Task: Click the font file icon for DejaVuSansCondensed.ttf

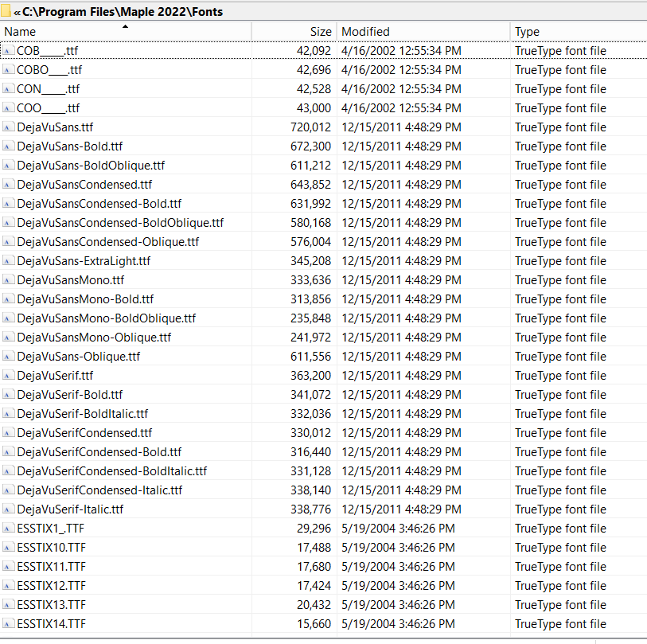Action: pos(8,185)
